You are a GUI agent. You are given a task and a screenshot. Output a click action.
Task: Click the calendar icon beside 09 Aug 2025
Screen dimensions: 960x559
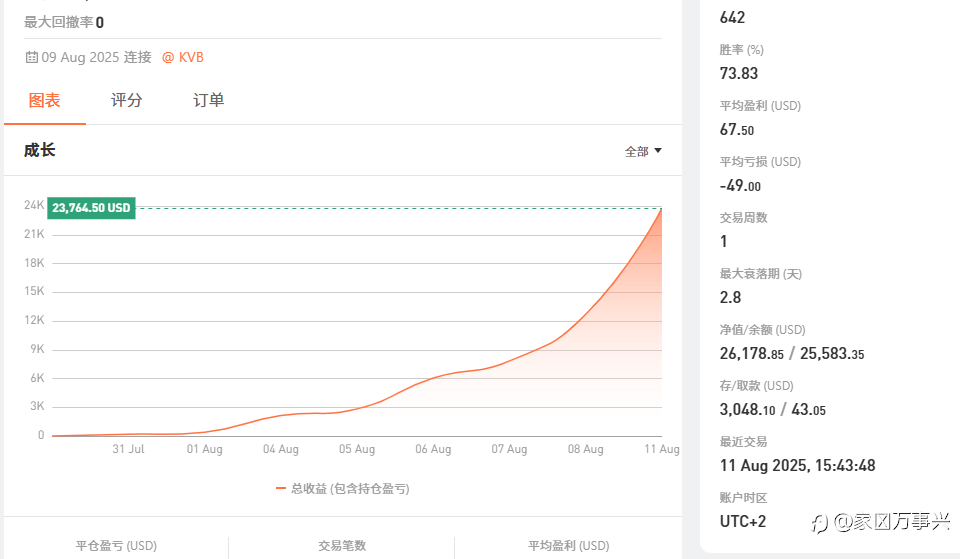pos(31,58)
